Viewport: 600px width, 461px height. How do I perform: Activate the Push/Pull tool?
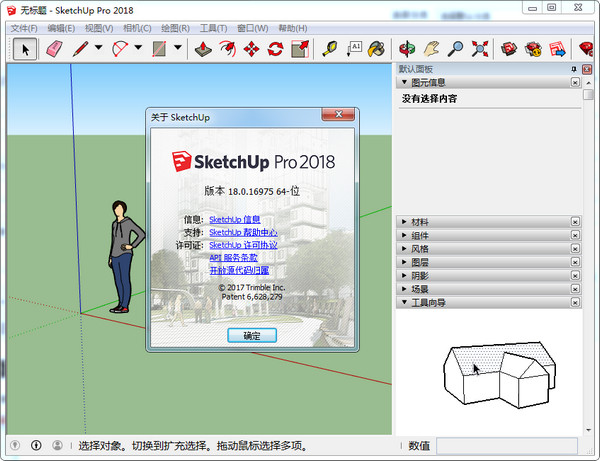pyautogui.click(x=203, y=48)
